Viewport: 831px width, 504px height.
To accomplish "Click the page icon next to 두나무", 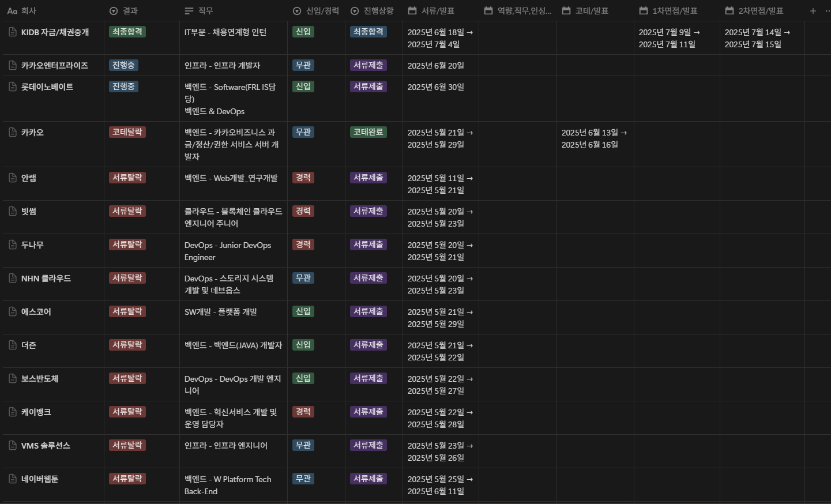I will click(13, 245).
